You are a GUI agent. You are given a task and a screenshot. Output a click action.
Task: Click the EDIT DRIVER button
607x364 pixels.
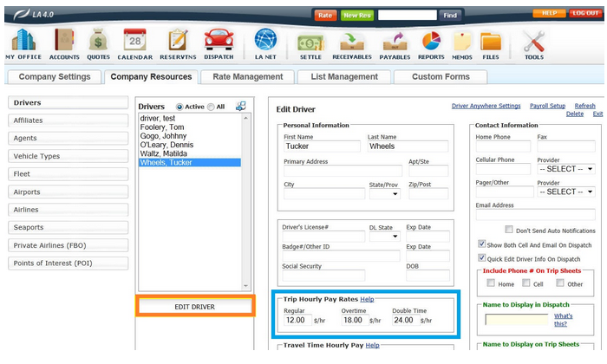tap(195, 307)
